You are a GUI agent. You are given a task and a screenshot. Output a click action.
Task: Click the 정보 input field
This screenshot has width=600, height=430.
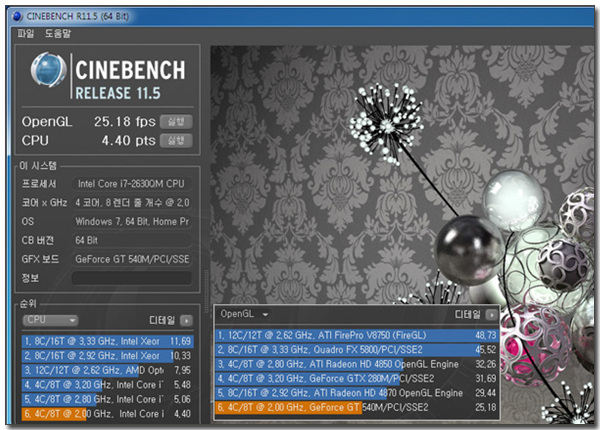coord(132,278)
